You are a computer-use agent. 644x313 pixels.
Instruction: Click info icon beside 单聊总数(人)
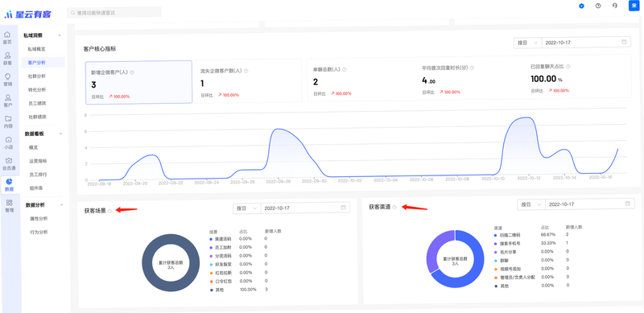tap(345, 69)
